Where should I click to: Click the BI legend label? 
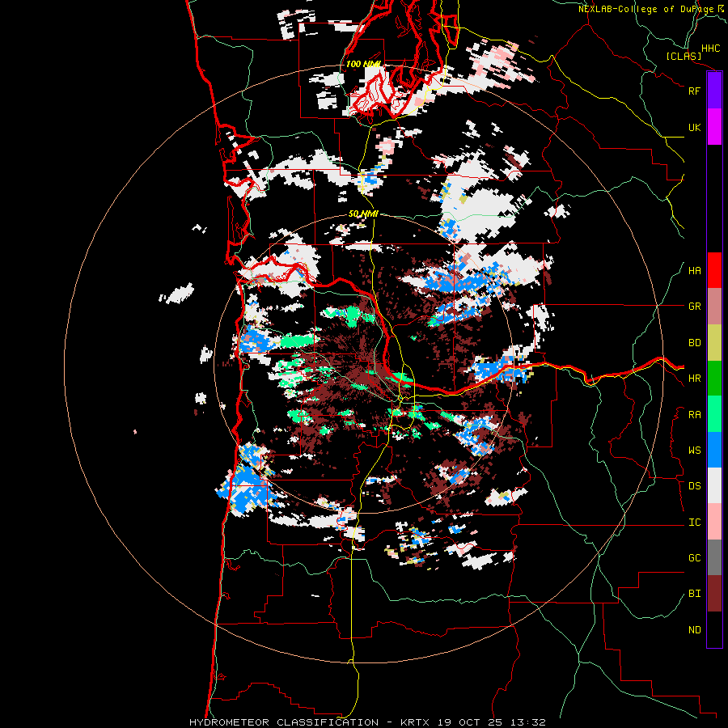point(694,594)
